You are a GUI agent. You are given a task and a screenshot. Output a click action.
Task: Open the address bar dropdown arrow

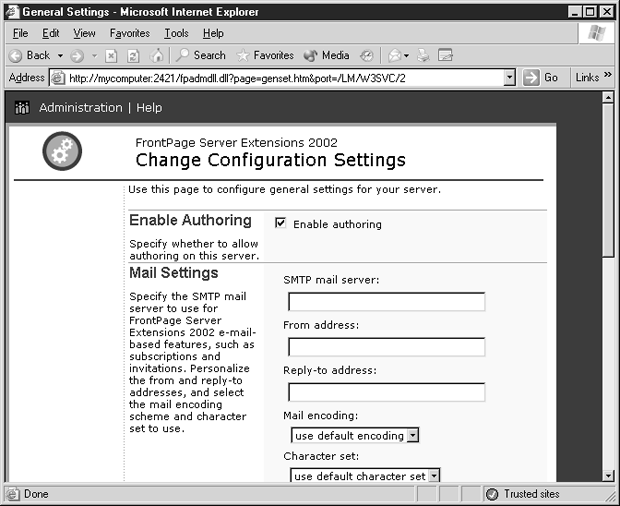click(510, 77)
